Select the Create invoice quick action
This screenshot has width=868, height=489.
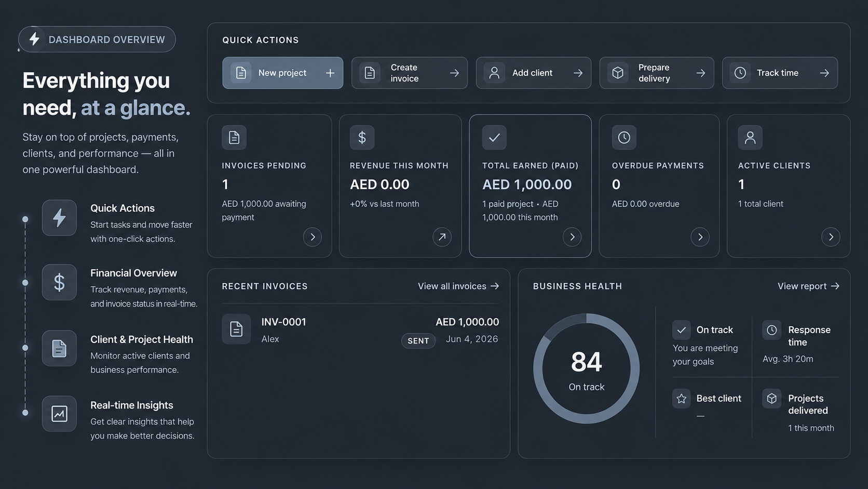click(x=410, y=73)
